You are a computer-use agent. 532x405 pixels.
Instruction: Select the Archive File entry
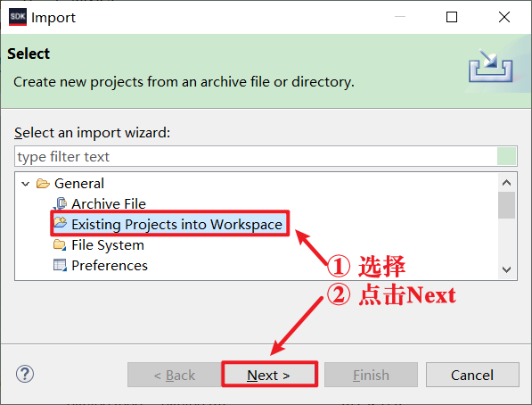pyautogui.click(x=109, y=204)
